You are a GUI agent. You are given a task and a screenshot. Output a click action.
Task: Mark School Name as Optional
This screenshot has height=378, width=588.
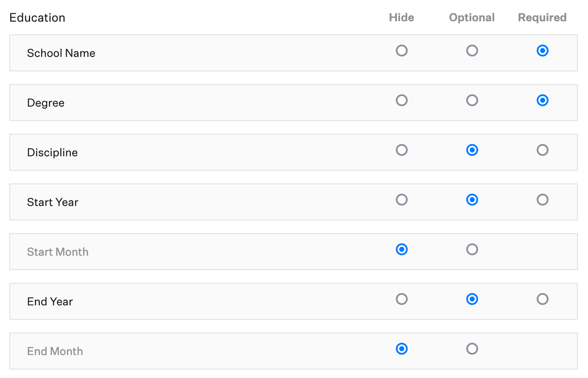click(472, 50)
